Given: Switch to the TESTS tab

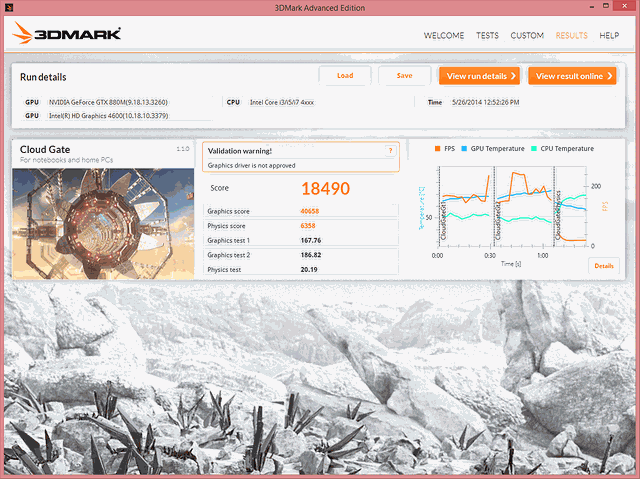Looking at the screenshot, I should point(487,35).
